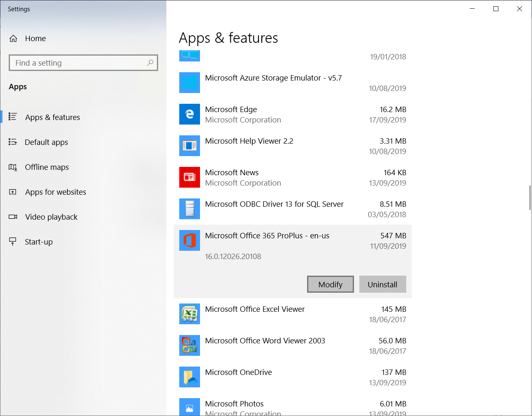Click the app list vertical scrollbar thumb
Screen dimensions: 532x416
coord(530,198)
